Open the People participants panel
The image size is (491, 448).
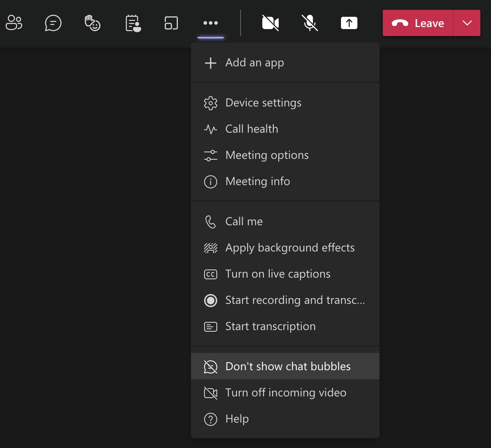tap(14, 23)
